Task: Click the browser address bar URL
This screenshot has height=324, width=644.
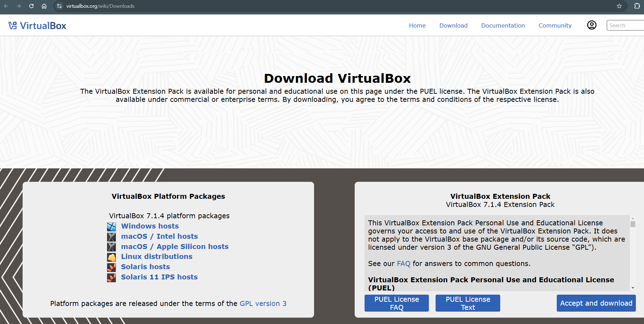Action: tap(100, 6)
